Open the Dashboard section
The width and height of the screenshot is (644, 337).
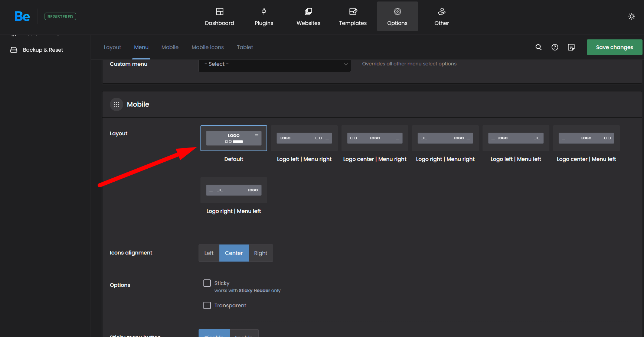(x=219, y=17)
